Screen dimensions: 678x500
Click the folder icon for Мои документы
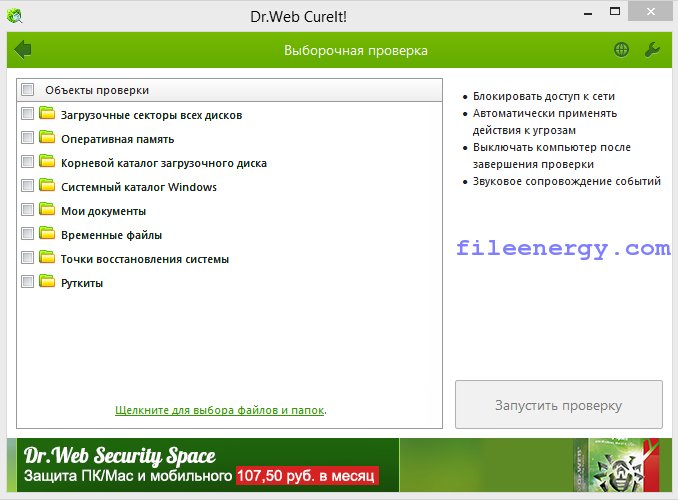47,209
